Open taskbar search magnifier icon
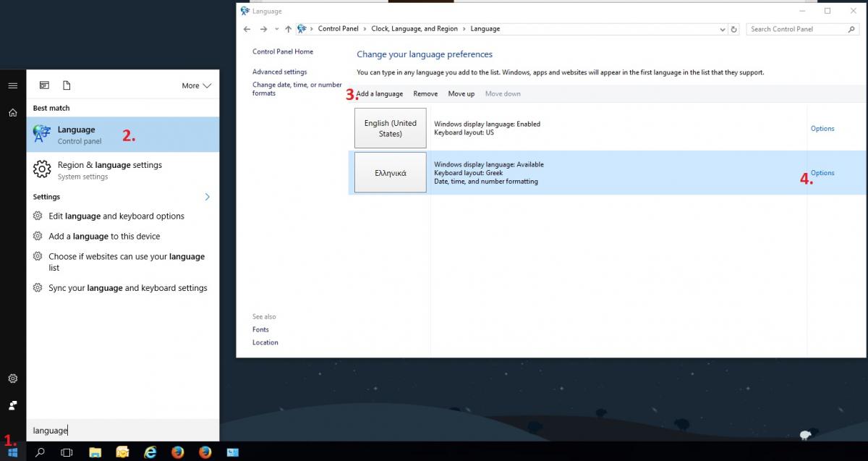Image resolution: width=868 pixels, height=461 pixels. point(40,452)
